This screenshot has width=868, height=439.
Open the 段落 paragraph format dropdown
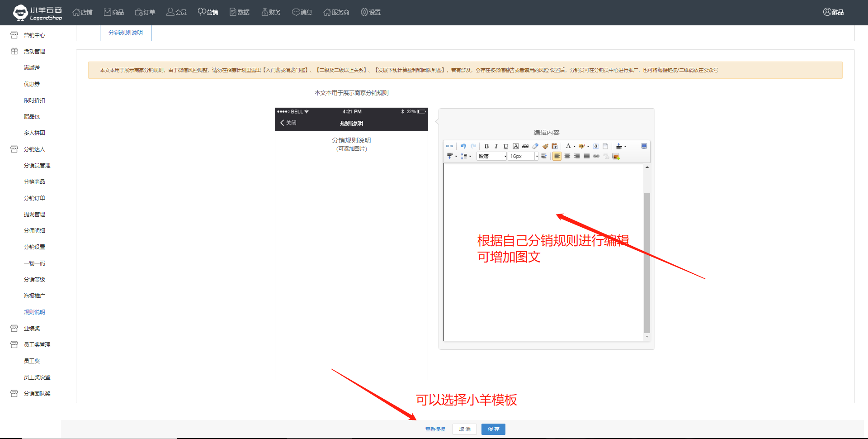492,156
